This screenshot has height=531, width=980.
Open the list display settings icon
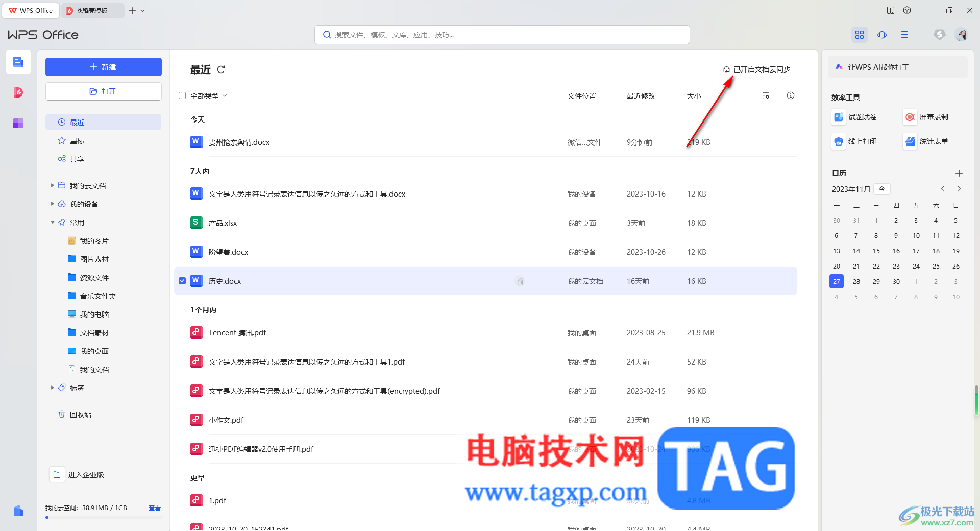(766, 95)
